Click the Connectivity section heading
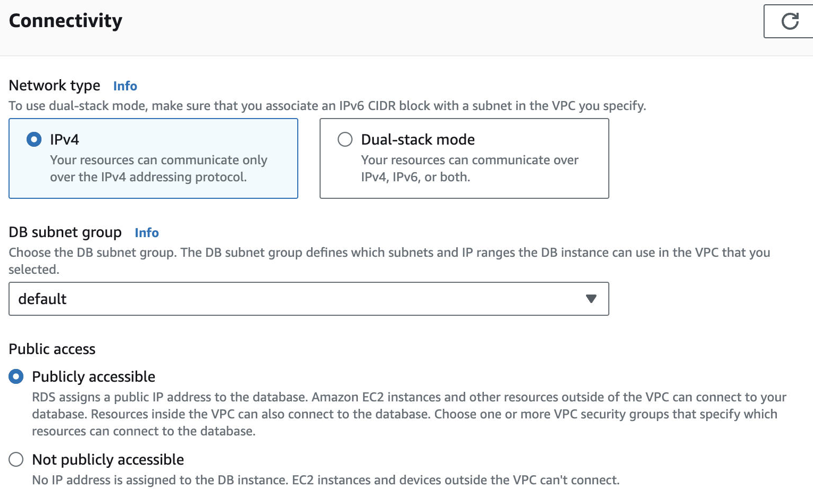This screenshot has height=504, width=813. 65,20
